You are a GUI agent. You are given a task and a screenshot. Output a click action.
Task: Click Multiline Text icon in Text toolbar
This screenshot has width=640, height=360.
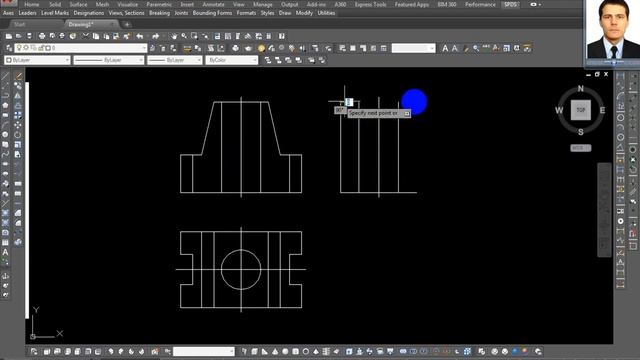pos(445,49)
